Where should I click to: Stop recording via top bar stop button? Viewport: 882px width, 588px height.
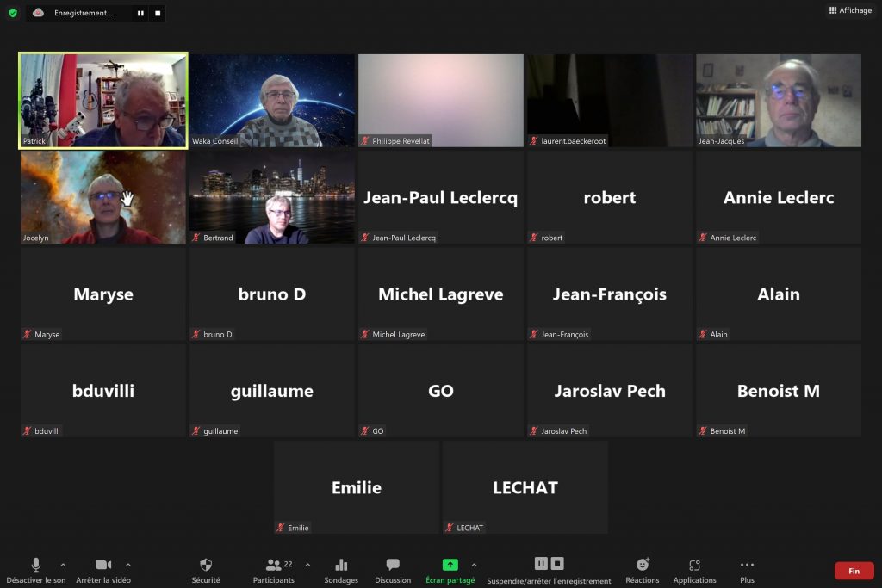pyautogui.click(x=158, y=13)
